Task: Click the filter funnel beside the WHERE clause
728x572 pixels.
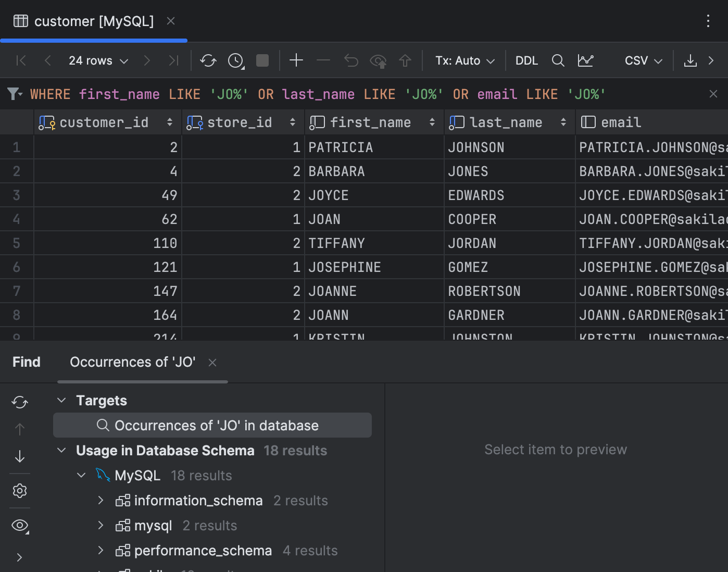Action: [x=13, y=94]
